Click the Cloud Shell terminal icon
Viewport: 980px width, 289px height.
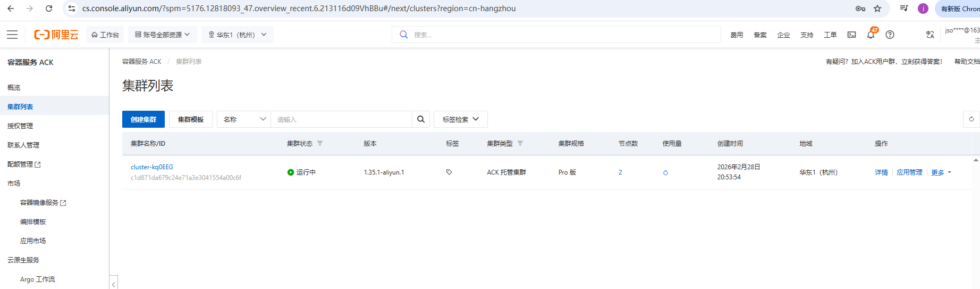pyautogui.click(x=851, y=35)
